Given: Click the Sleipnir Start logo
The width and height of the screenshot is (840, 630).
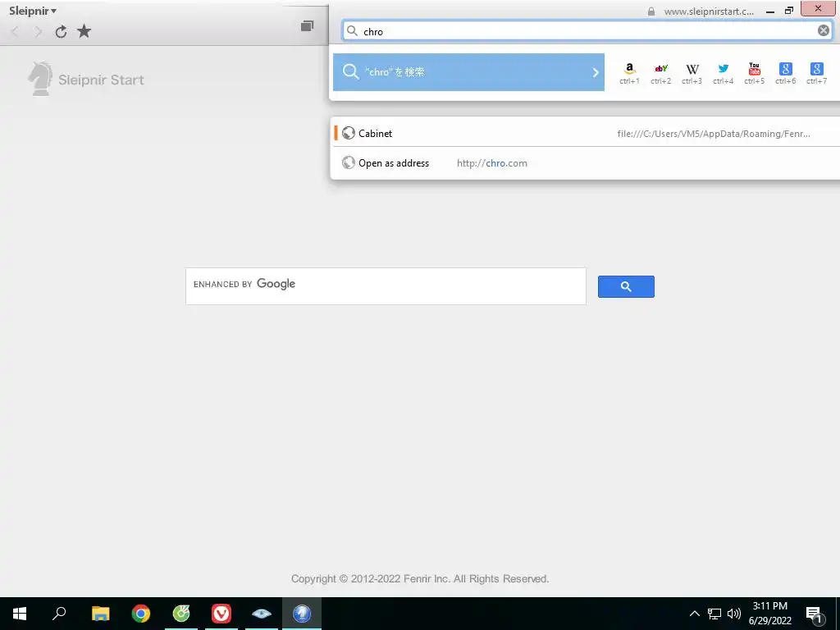Looking at the screenshot, I should pos(85,80).
